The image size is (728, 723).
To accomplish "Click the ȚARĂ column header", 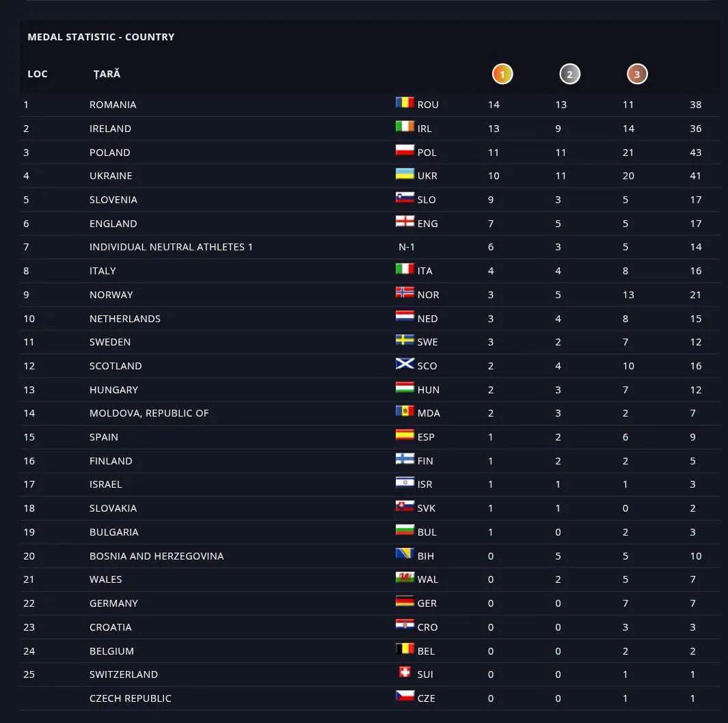I will pyautogui.click(x=107, y=74).
